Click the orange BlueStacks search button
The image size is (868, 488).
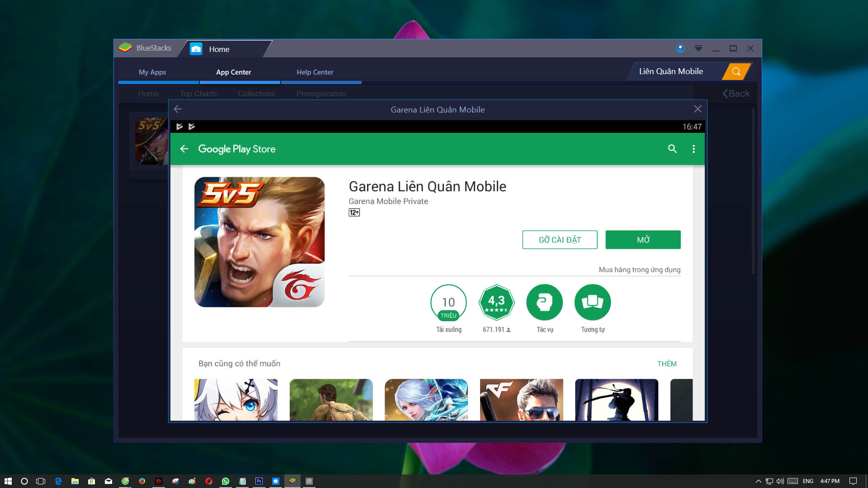coord(736,71)
